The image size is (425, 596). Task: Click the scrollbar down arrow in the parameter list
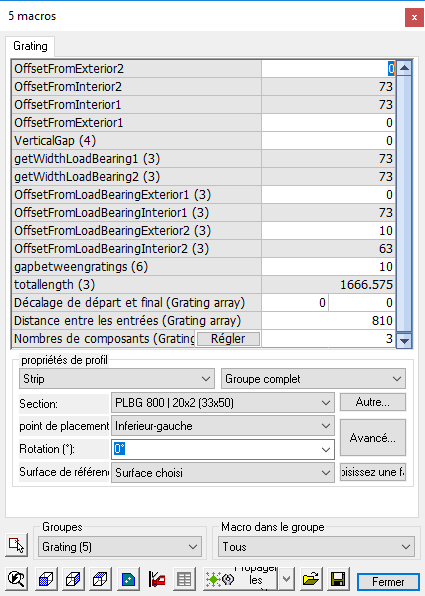pos(404,341)
